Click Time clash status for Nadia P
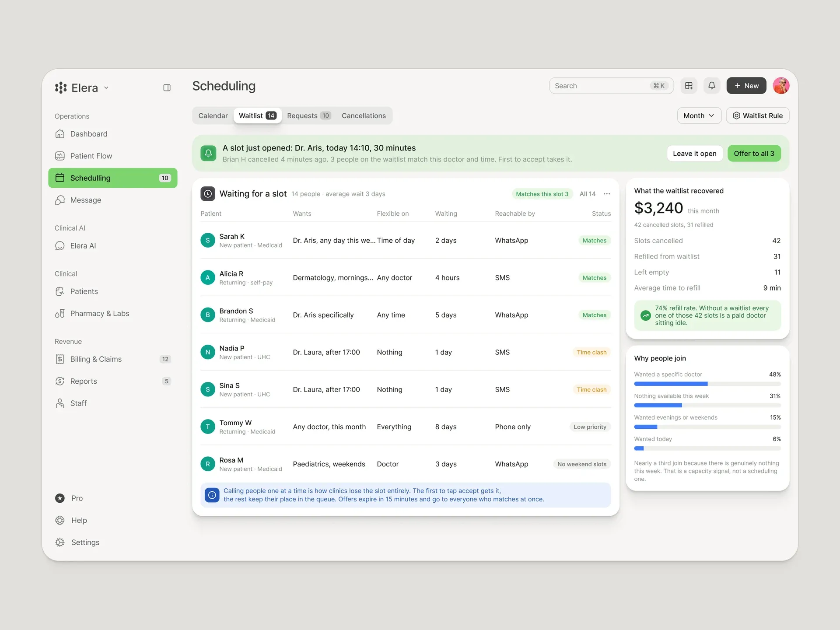Viewport: 840px width, 630px height. coord(591,353)
